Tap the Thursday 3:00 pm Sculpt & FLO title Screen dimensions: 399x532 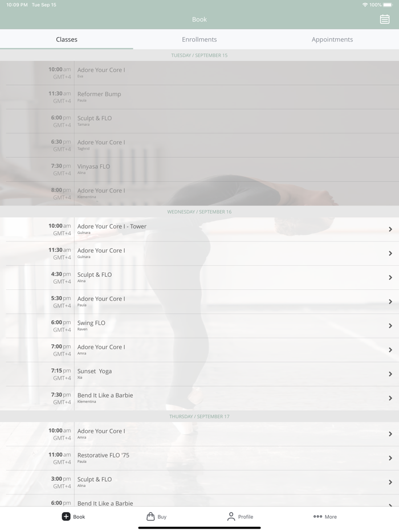pos(95,480)
